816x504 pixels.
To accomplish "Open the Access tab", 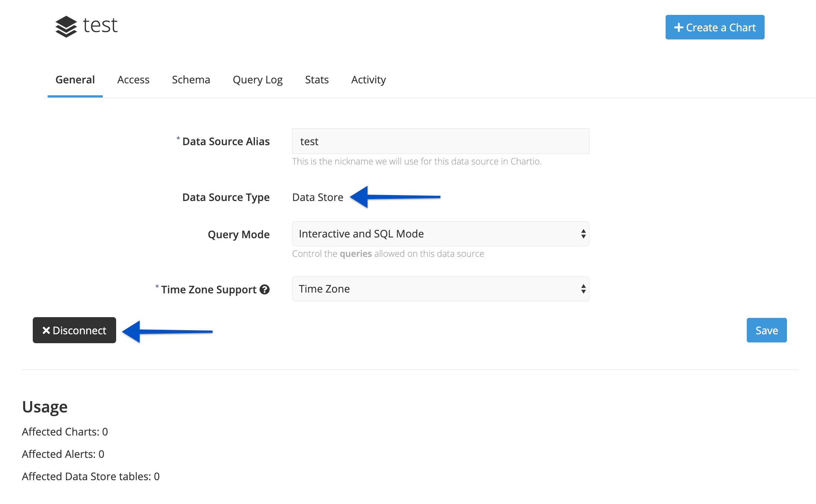I will click(133, 80).
